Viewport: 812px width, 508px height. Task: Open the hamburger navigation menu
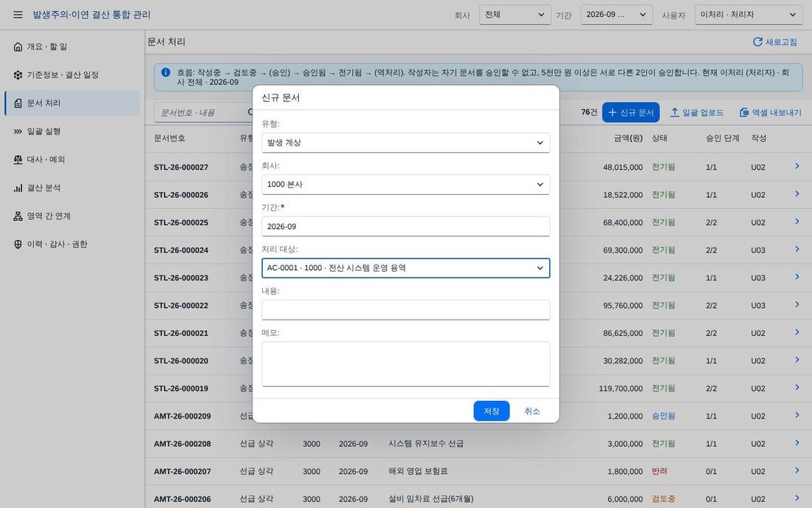[x=18, y=15]
